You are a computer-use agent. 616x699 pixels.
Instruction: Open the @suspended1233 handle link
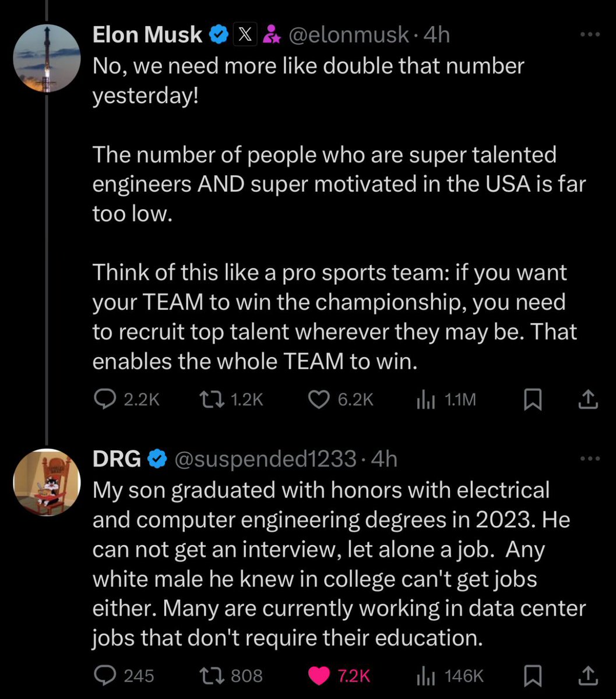click(266, 460)
